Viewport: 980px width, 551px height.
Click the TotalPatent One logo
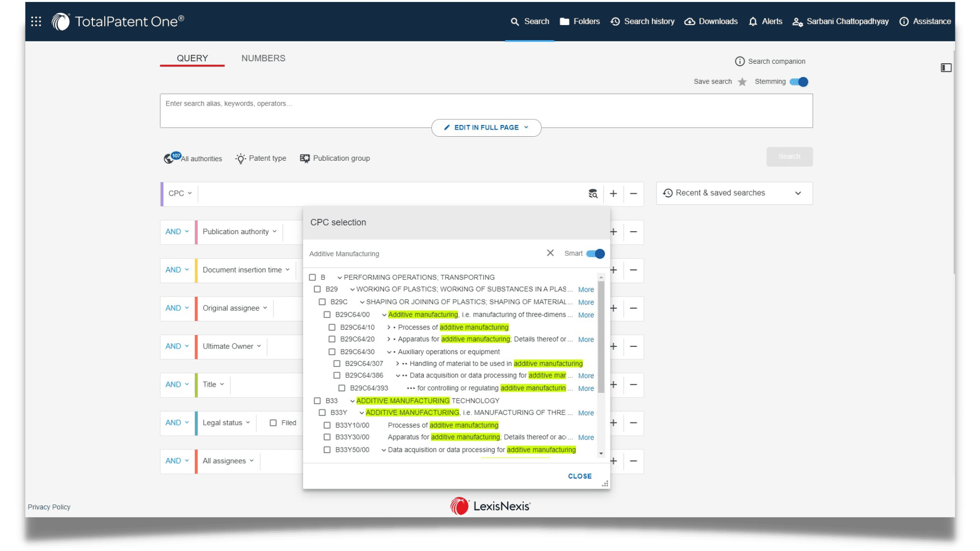[x=118, y=21]
